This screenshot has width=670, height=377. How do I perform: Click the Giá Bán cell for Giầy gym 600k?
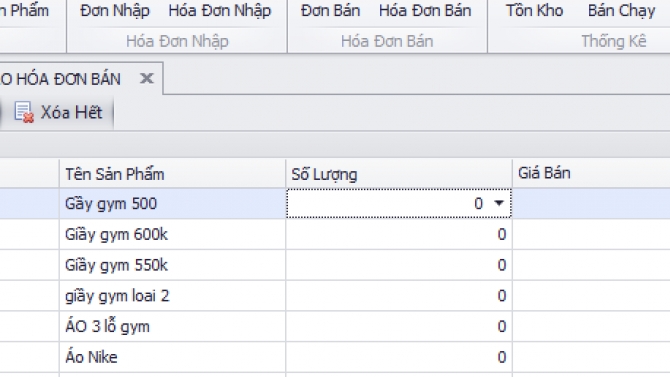pyautogui.click(x=591, y=234)
